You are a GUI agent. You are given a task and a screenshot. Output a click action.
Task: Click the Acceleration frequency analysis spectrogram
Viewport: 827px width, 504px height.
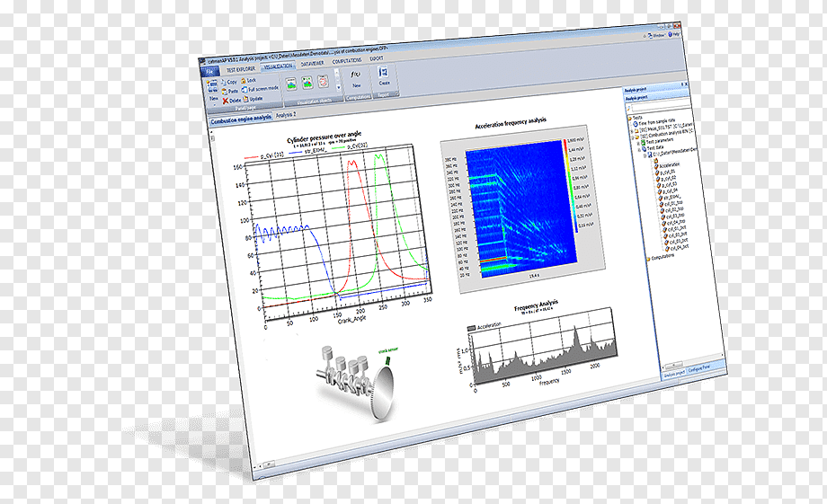[x=522, y=208]
